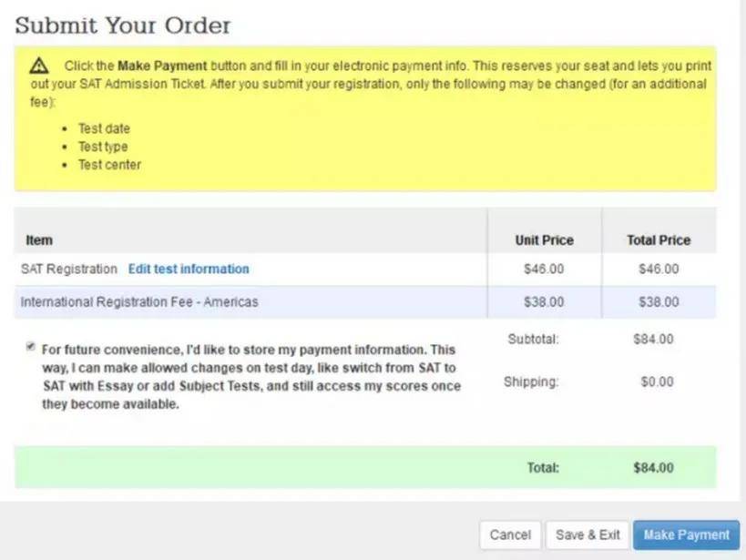746x560 pixels.
Task: Click the $84.00 total amount
Action: [x=653, y=468]
